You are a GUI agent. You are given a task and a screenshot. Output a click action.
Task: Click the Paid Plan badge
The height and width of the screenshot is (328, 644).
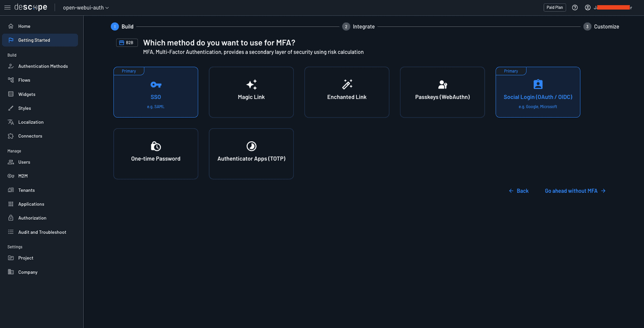[554, 8]
